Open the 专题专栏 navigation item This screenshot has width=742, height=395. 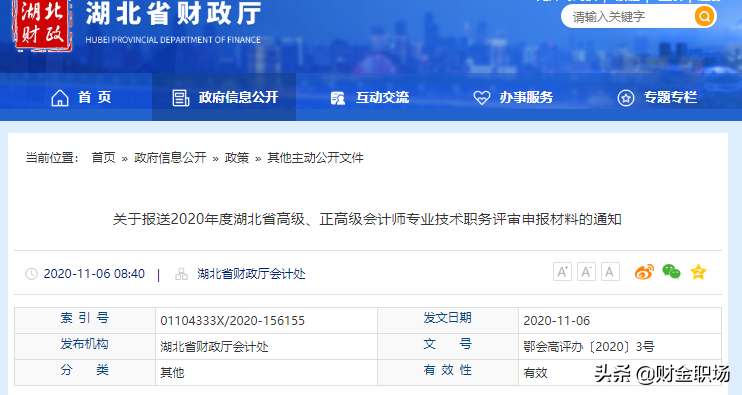pyautogui.click(x=671, y=97)
